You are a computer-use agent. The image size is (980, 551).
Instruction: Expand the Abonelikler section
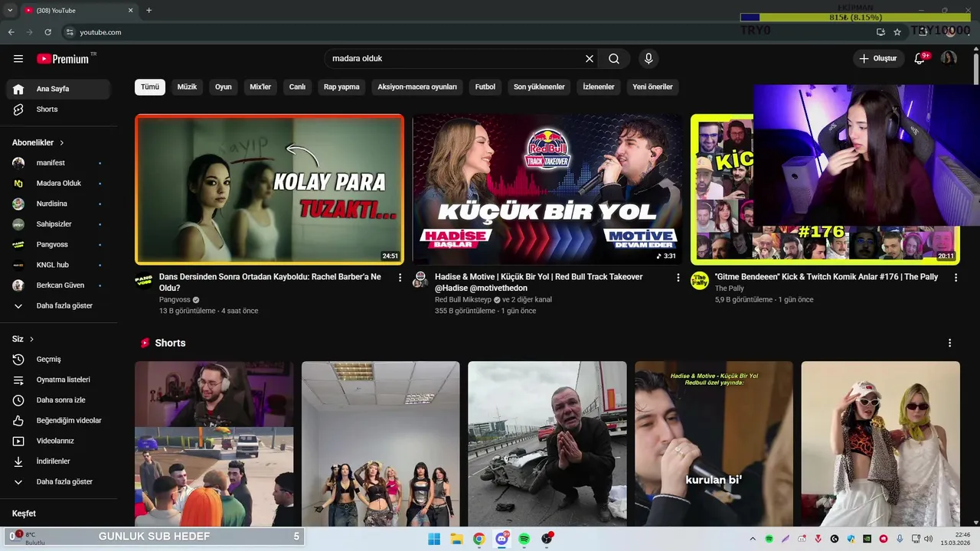38,143
